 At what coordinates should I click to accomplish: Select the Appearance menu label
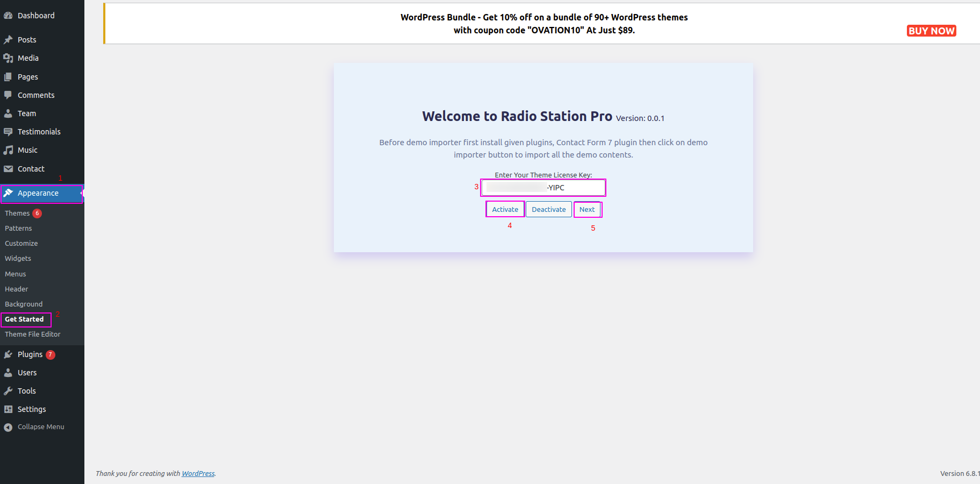[38, 193]
